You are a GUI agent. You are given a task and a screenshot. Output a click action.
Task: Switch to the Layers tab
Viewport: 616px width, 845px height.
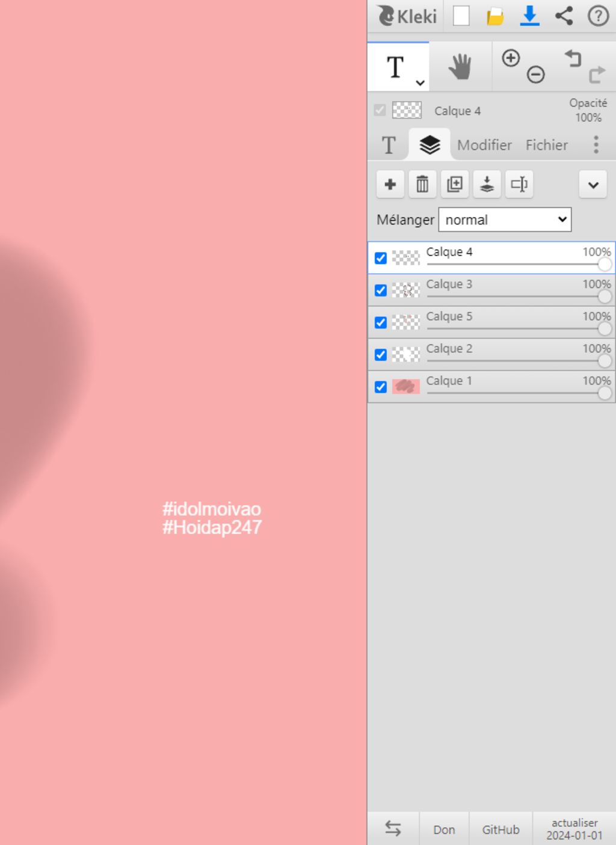(430, 144)
